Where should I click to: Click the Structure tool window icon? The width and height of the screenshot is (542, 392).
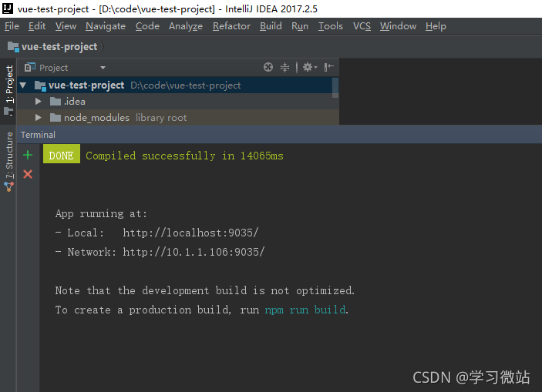click(8, 187)
